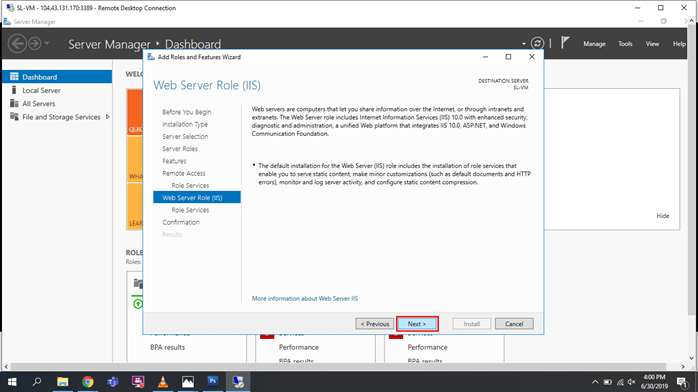
Task: Open the Manage menu
Action: click(x=594, y=44)
